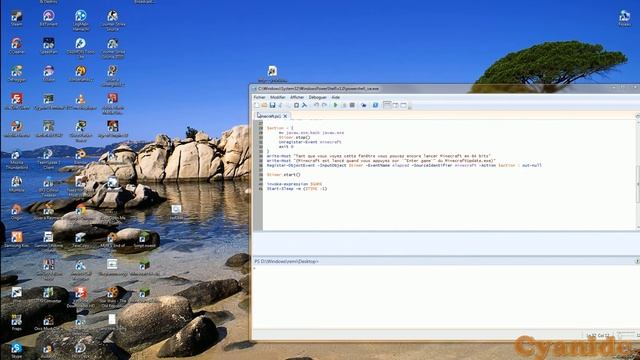Click the Start-Sleep code line

[x=297, y=189]
